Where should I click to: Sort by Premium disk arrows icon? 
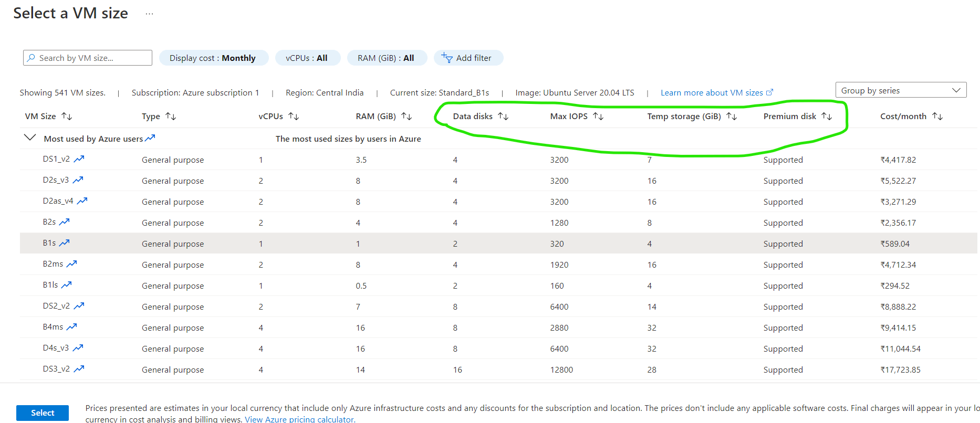click(x=827, y=116)
